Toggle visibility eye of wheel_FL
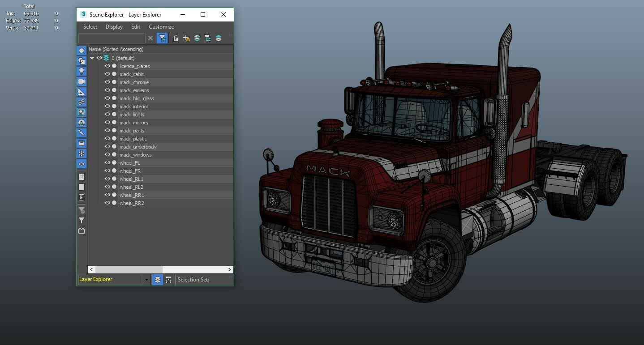Image resolution: width=644 pixels, height=345 pixels. point(107,162)
